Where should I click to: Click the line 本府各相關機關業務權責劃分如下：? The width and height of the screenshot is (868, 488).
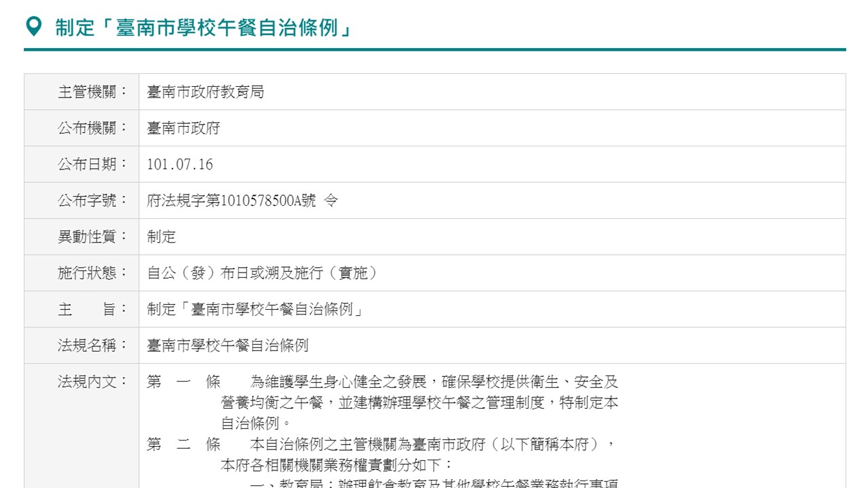337,466
